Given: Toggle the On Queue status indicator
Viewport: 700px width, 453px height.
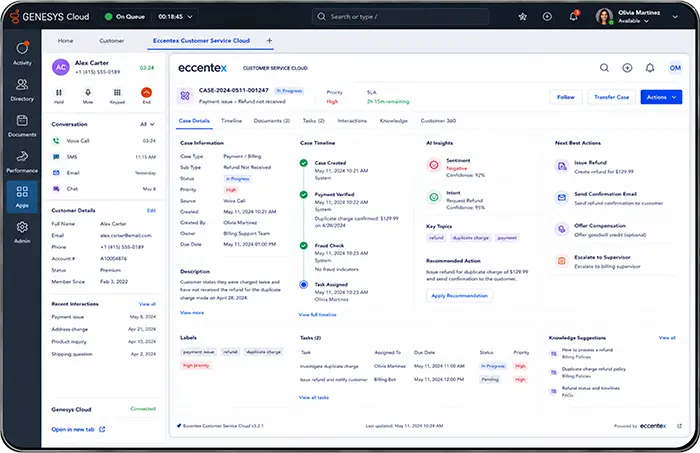Looking at the screenshot, I should pos(108,17).
